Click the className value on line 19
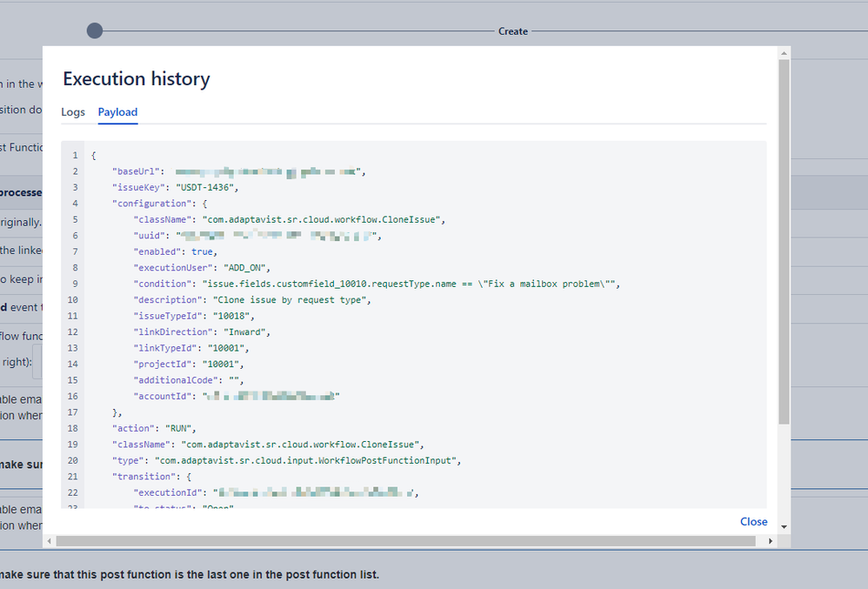 point(300,445)
